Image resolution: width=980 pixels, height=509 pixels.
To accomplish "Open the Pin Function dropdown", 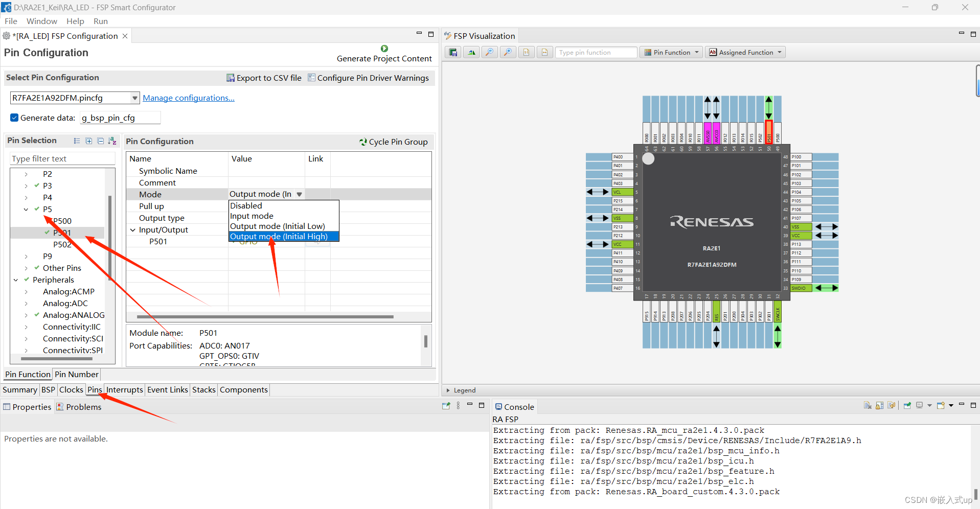I will (671, 52).
